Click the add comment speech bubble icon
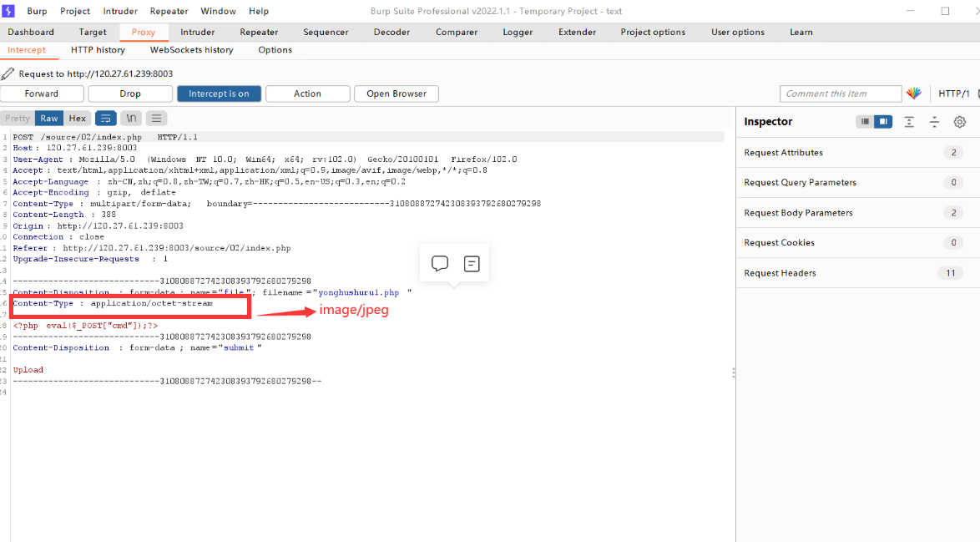Screen dimensions: 980x542 click(x=440, y=263)
